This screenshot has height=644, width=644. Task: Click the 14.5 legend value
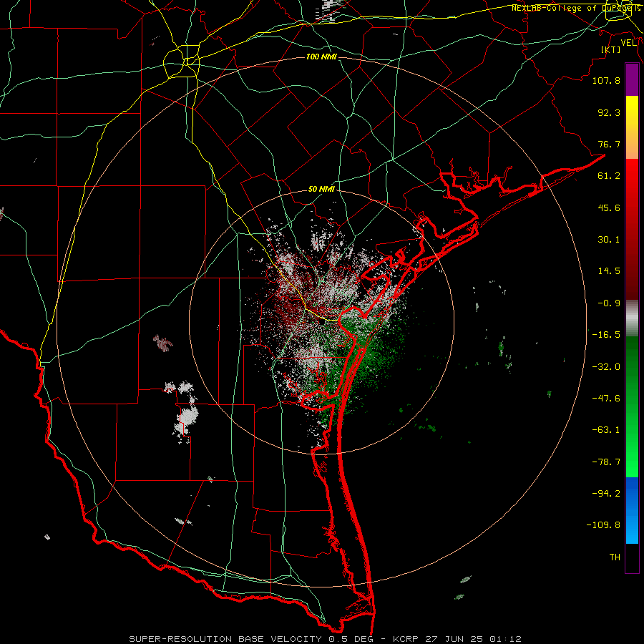[x=609, y=271]
